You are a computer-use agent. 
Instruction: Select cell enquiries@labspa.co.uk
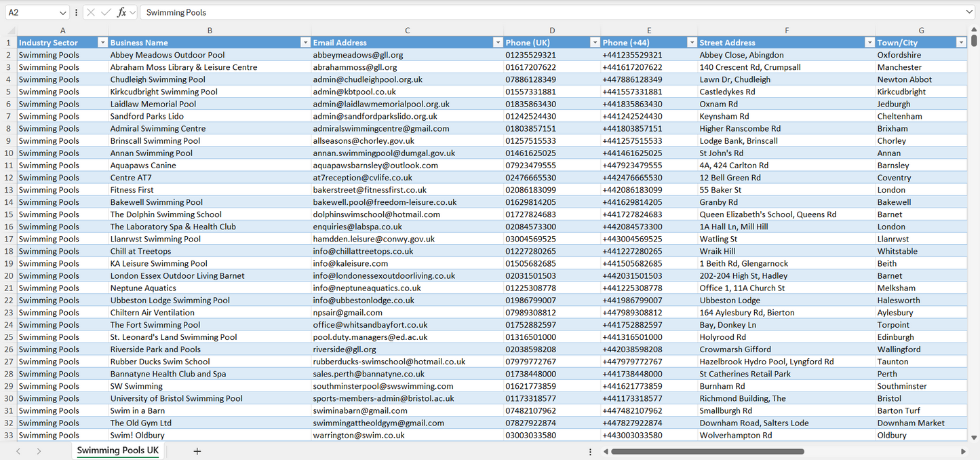point(407,227)
